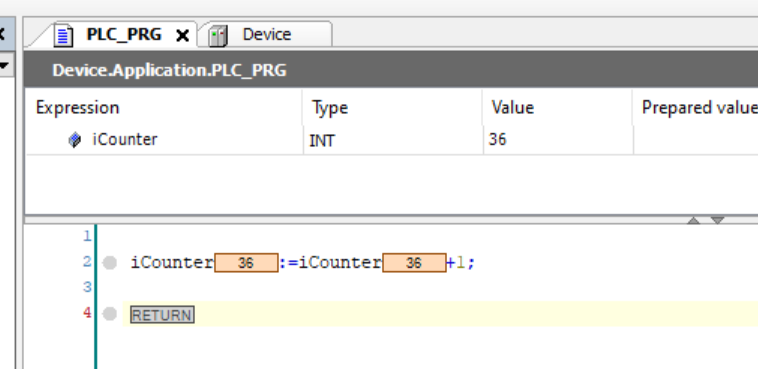
Task: Click the first inline 36 monitor value
Action: [246, 263]
